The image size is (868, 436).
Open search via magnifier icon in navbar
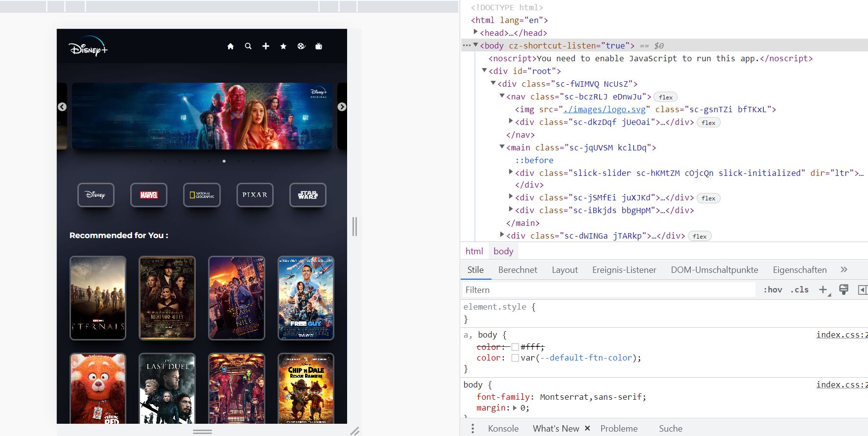(248, 46)
